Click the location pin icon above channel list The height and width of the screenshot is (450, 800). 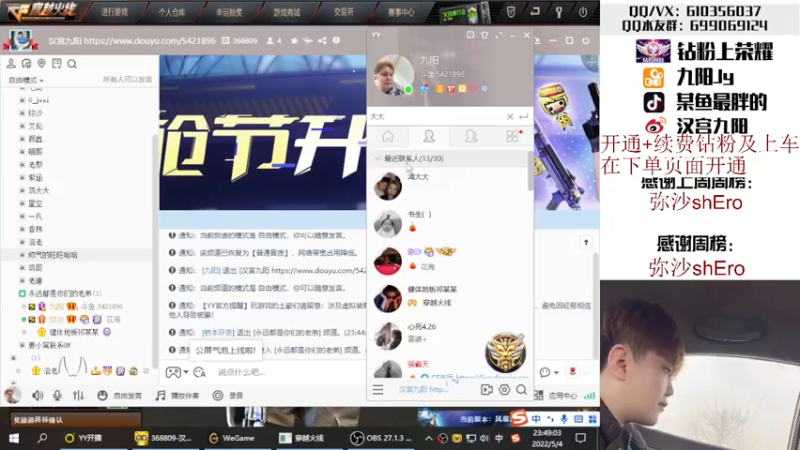[x=41, y=63]
